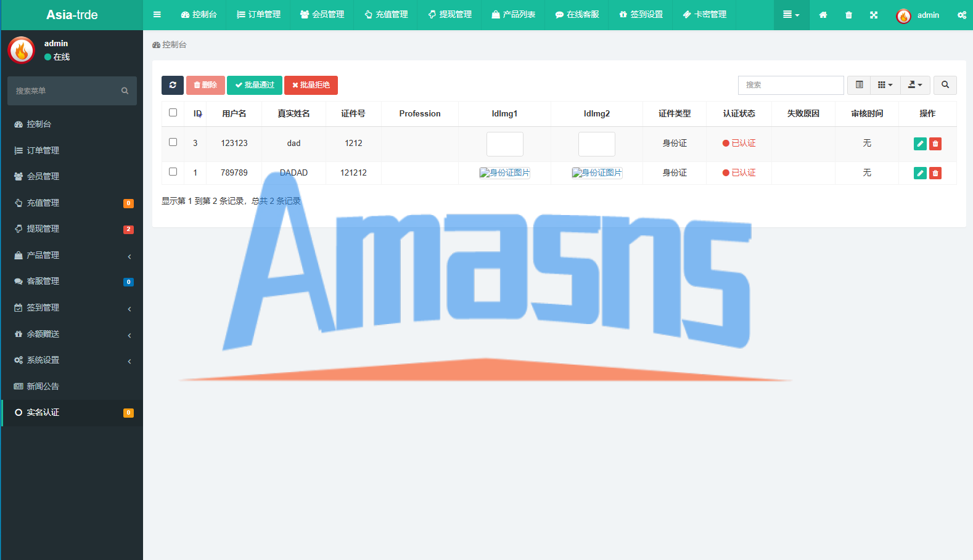Click the 批量拒绝 button
This screenshot has height=560, width=973.
pos(311,85)
